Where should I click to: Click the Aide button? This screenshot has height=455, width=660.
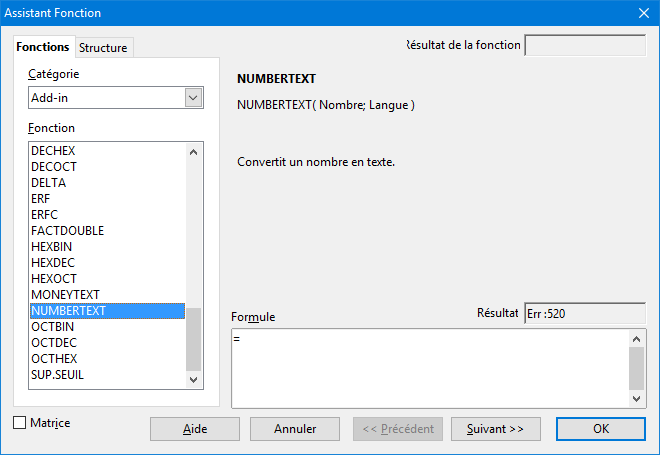195,429
